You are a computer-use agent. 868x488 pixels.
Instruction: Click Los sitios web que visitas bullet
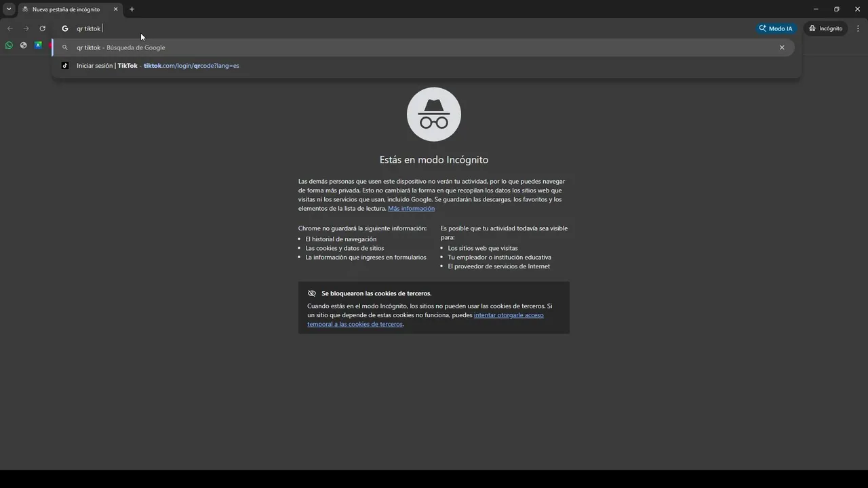click(x=483, y=248)
